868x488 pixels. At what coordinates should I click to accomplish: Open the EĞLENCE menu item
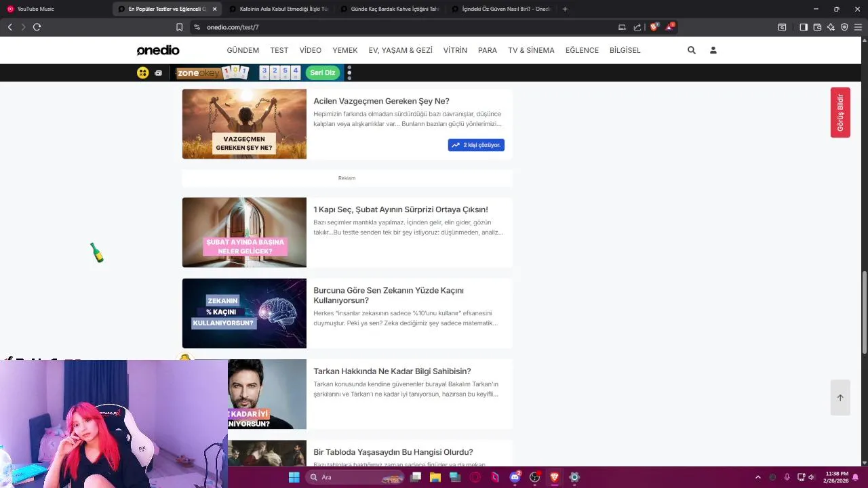(582, 50)
